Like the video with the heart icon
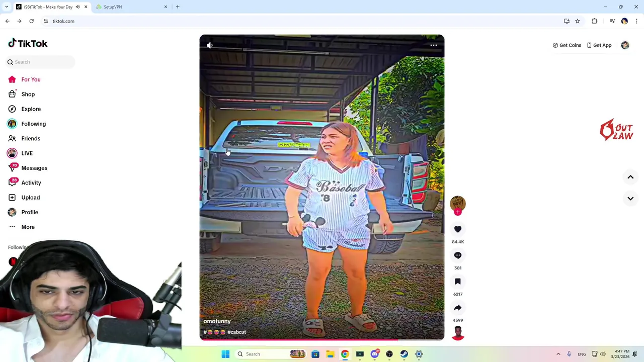644x362 pixels. pyautogui.click(x=458, y=229)
